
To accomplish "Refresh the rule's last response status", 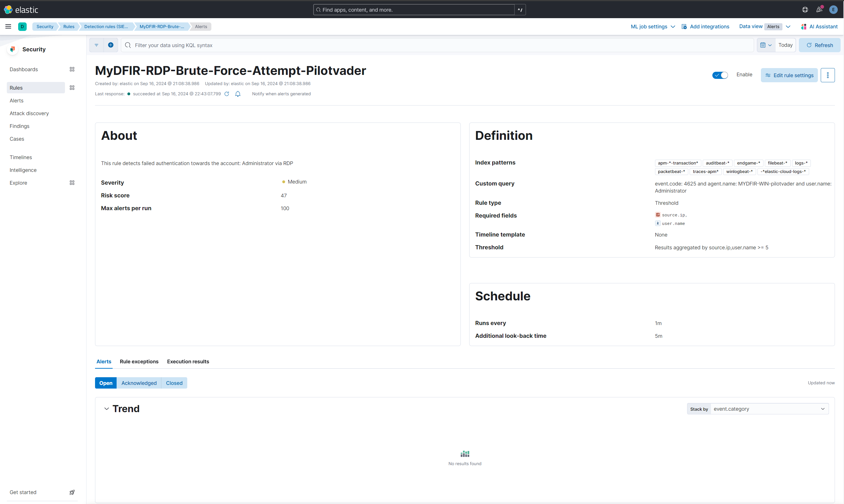I will click(x=227, y=94).
